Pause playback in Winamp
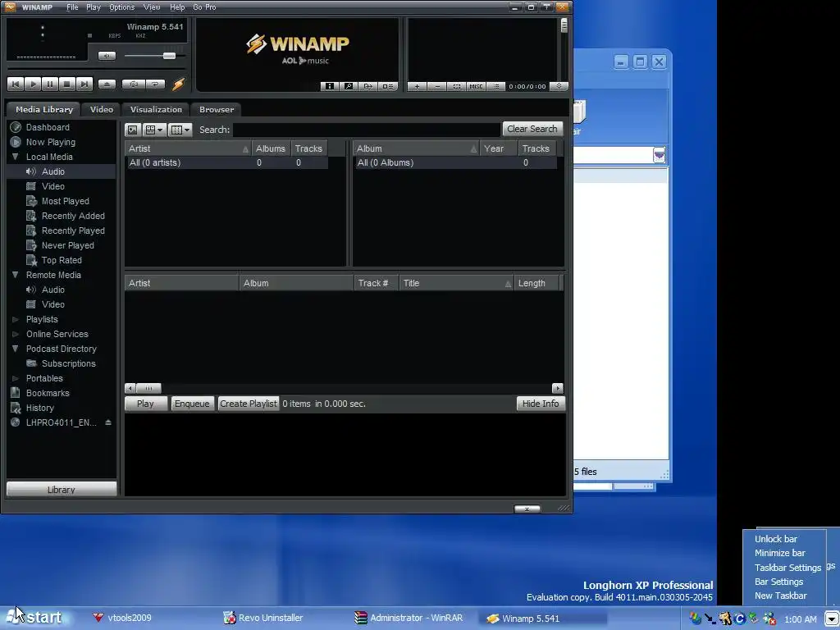 coord(50,84)
